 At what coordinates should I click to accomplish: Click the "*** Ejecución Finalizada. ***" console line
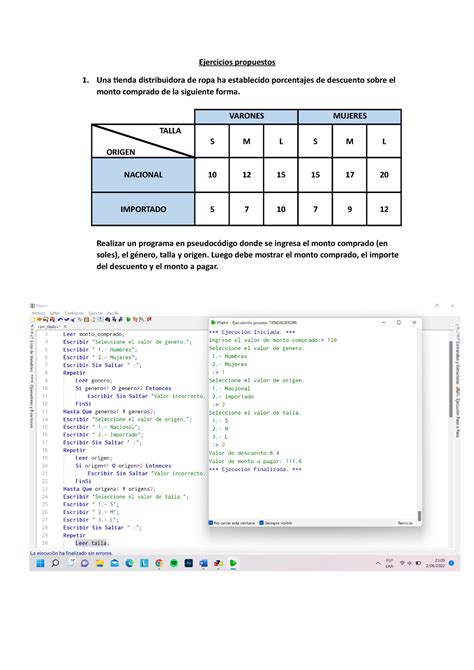(255, 469)
